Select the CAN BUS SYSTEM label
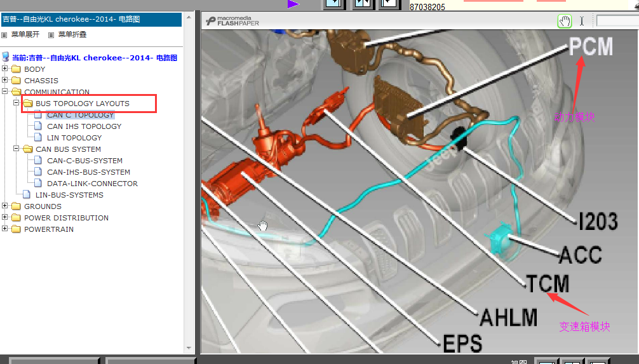 pos(68,149)
